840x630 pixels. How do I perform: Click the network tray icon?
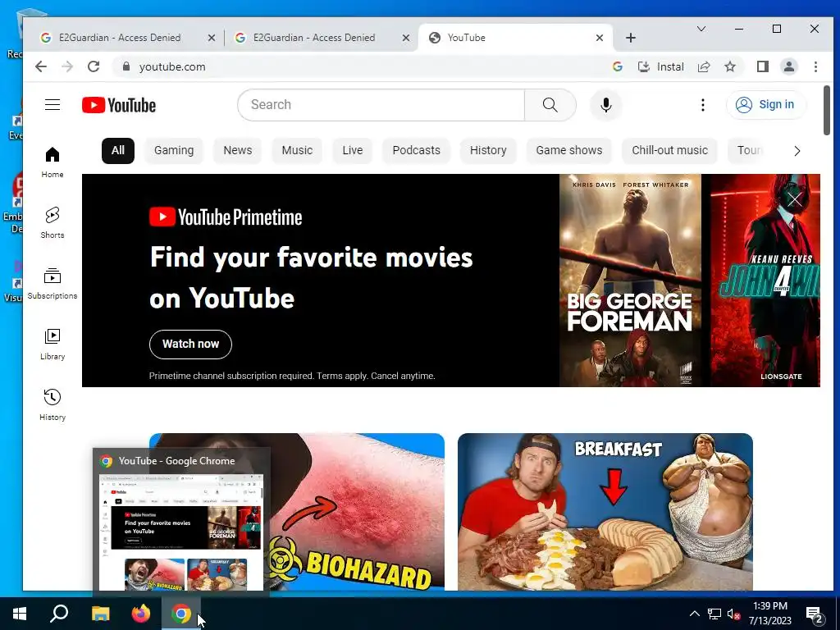pos(714,614)
